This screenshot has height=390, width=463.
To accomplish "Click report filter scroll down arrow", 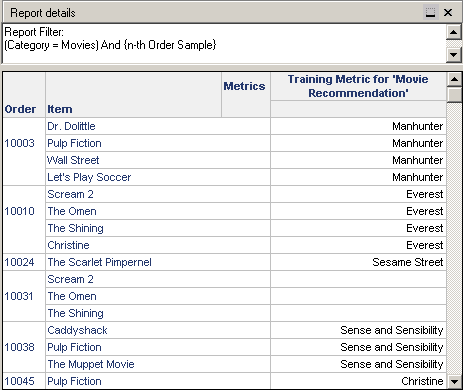I will (453, 55).
